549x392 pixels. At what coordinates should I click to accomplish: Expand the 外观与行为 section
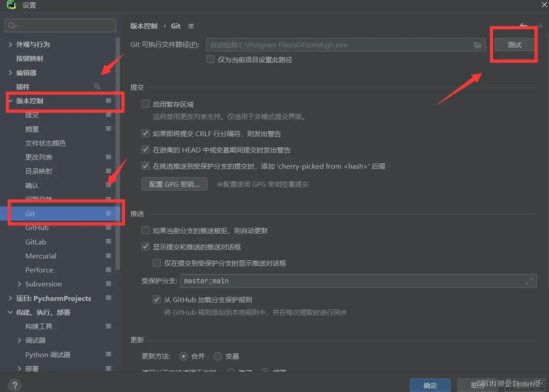coord(10,44)
